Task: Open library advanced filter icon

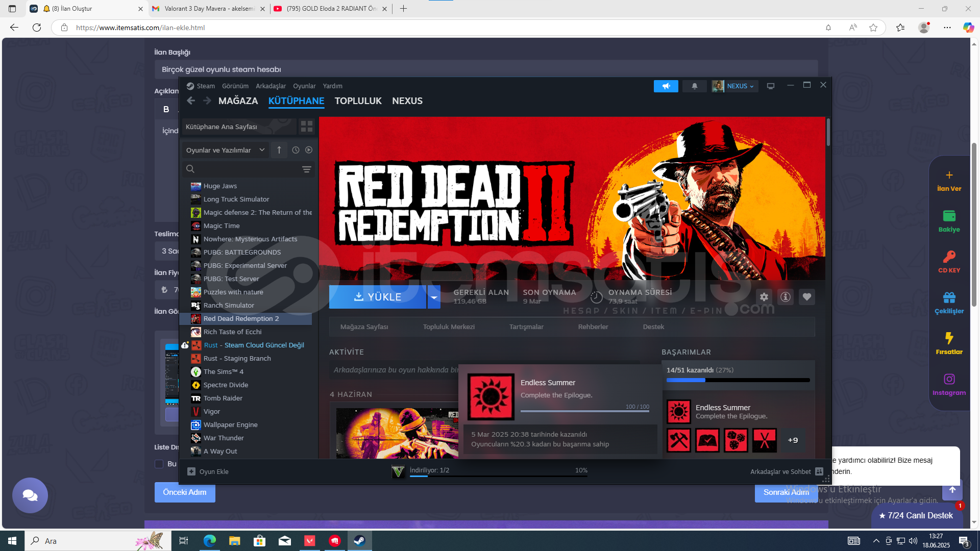Action: click(307, 169)
